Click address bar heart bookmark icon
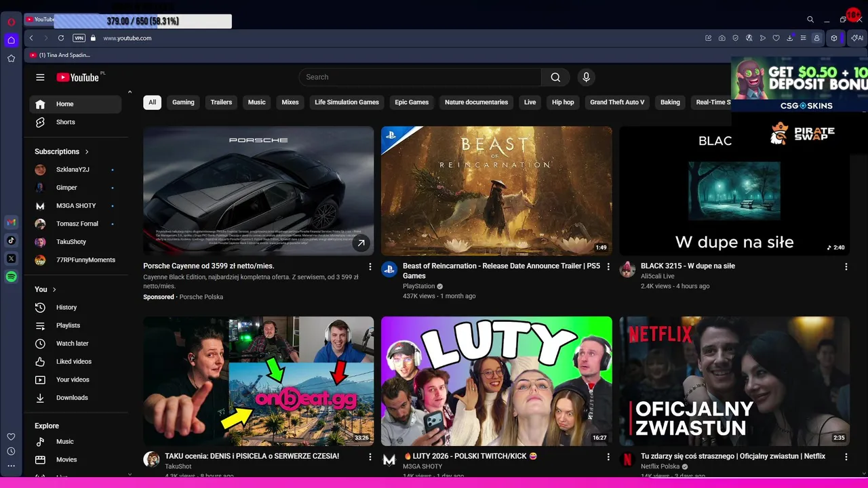 pyautogui.click(x=776, y=38)
